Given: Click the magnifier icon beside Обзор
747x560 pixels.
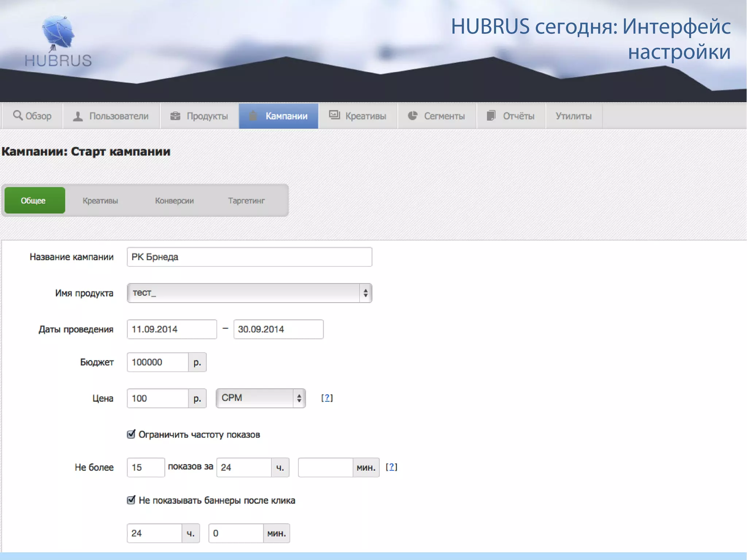Looking at the screenshot, I should coord(18,115).
